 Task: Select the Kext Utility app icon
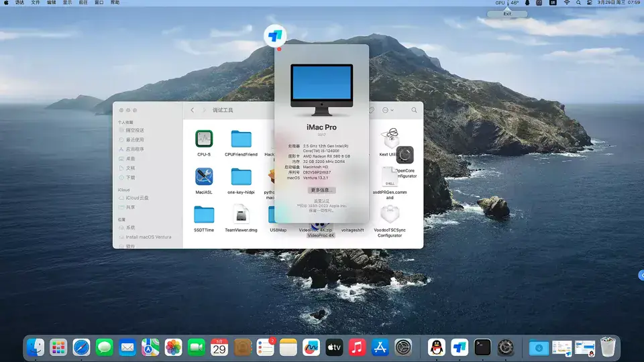389,138
